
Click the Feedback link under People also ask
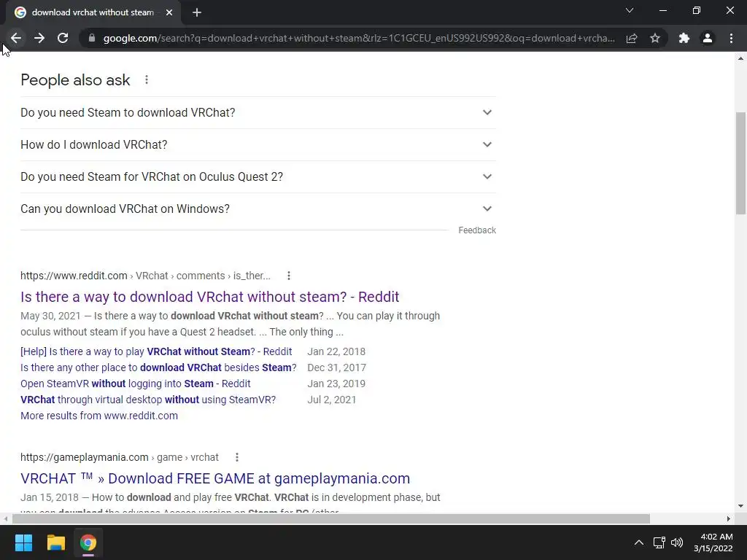(x=477, y=230)
